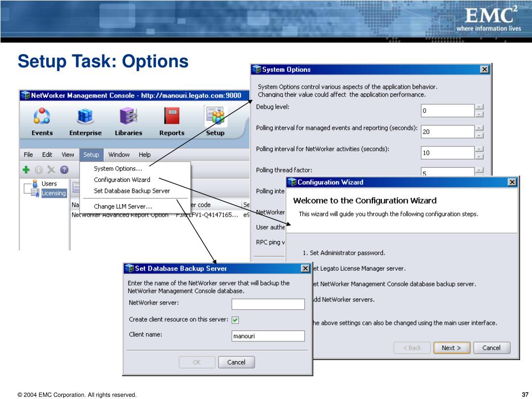Toggle Create client resource on this server checkbox
Viewport: 532px width, 399px height.
(235, 320)
